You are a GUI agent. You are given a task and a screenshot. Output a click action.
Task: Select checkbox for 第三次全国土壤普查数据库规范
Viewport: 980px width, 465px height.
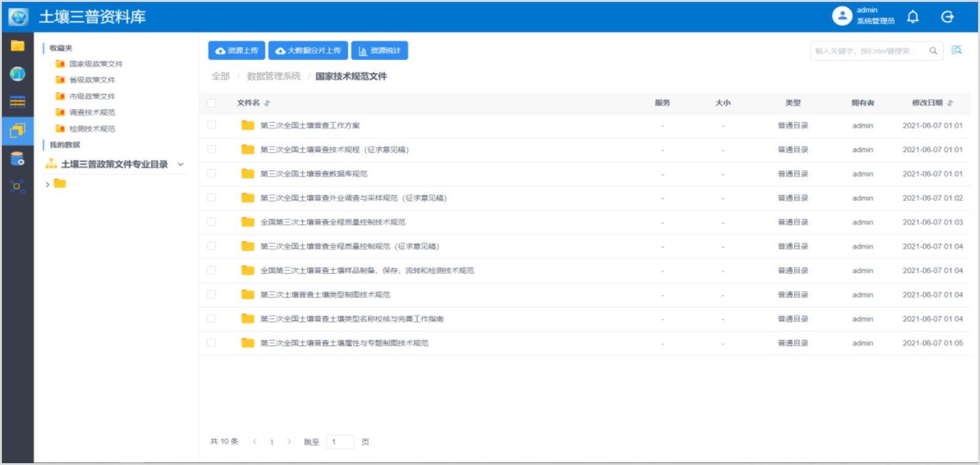click(212, 174)
